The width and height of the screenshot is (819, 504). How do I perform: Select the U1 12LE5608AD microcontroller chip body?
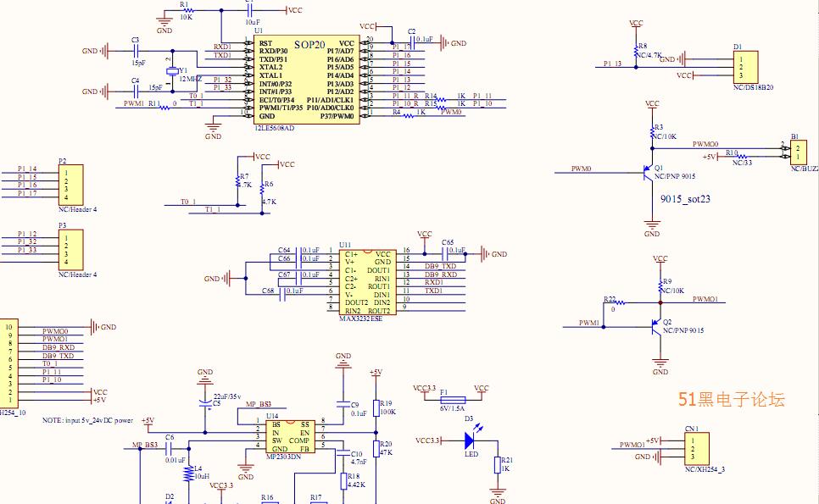[307, 80]
